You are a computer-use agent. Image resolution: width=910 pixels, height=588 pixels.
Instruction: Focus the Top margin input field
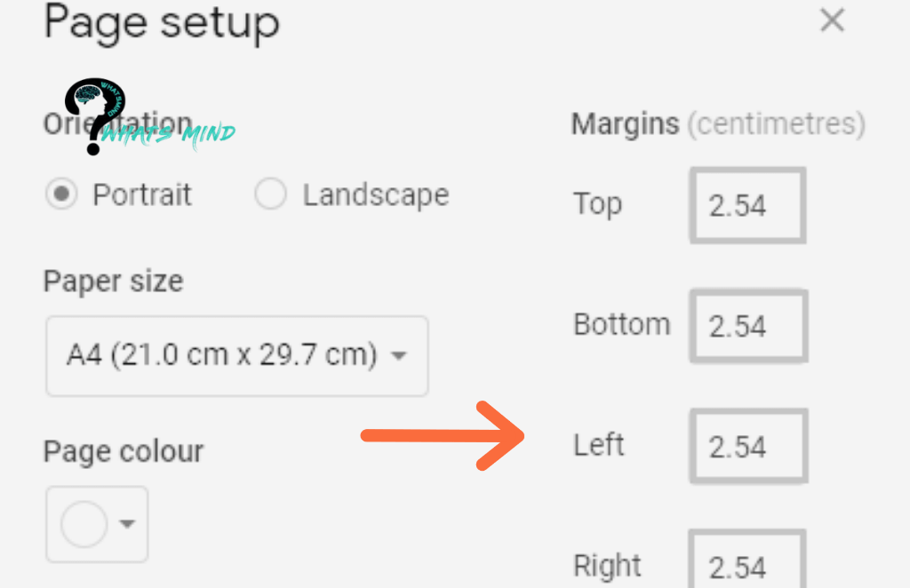[x=747, y=205]
